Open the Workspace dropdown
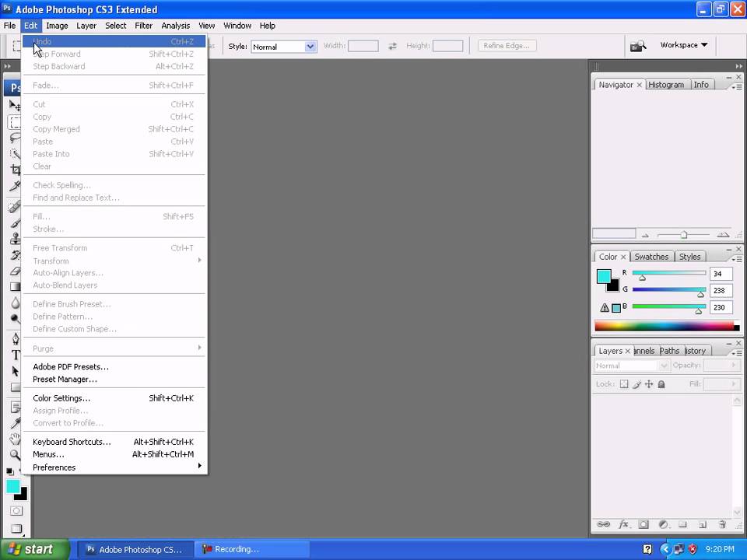The image size is (747, 560). pos(684,45)
